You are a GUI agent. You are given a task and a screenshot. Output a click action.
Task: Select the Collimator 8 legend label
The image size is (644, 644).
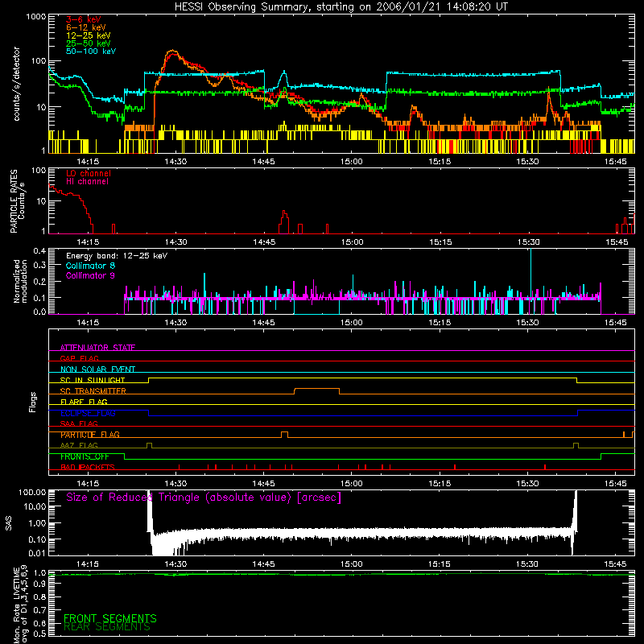(90, 266)
